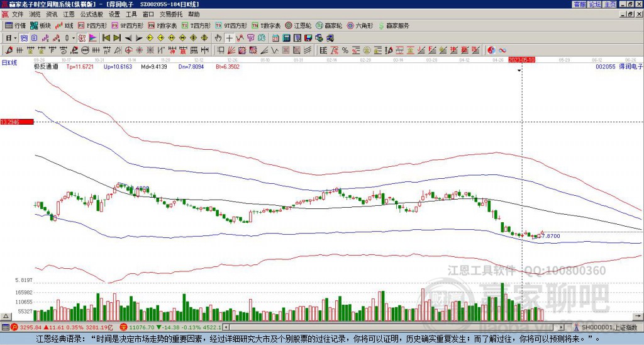Click the black right arrow icon

[139, 38]
